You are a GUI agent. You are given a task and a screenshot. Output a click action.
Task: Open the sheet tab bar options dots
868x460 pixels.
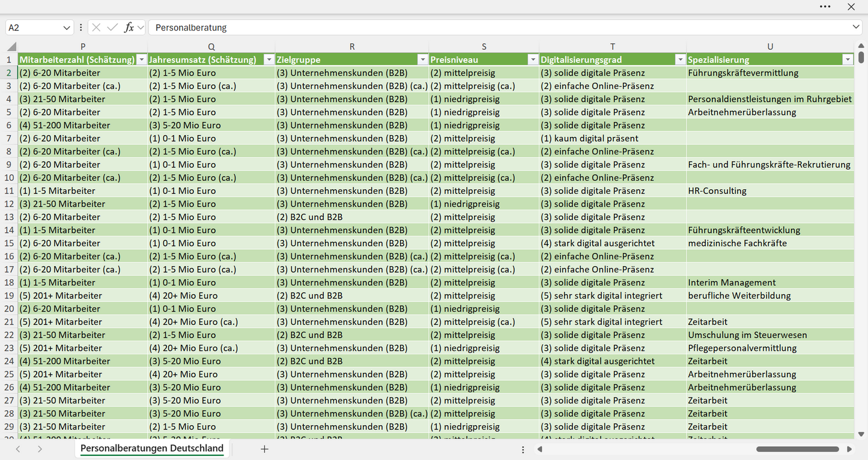[523, 449]
